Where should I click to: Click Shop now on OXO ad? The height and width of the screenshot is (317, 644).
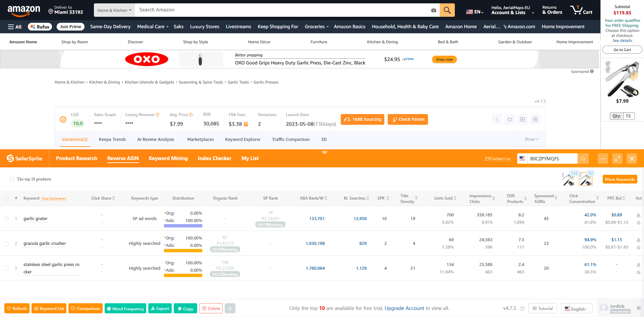[x=444, y=59]
